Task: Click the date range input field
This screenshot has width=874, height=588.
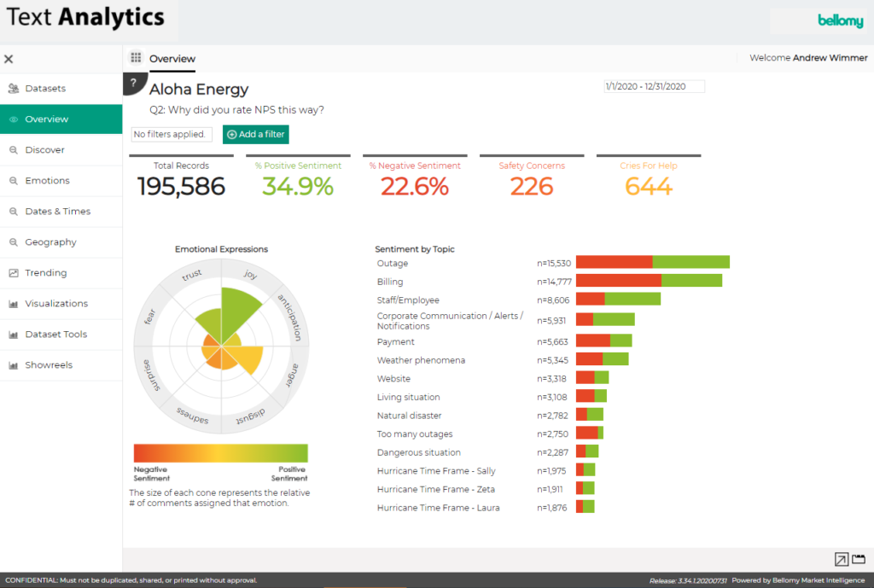Action: pyautogui.click(x=654, y=86)
